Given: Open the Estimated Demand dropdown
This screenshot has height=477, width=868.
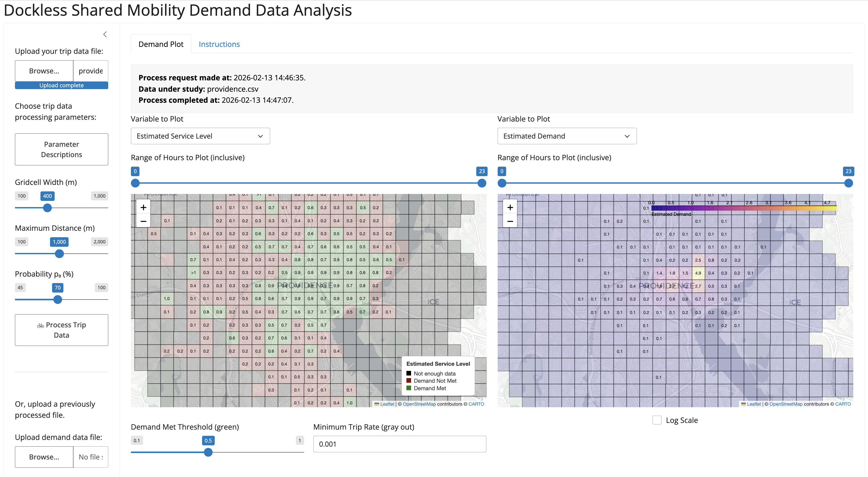Looking at the screenshot, I should click(x=567, y=136).
